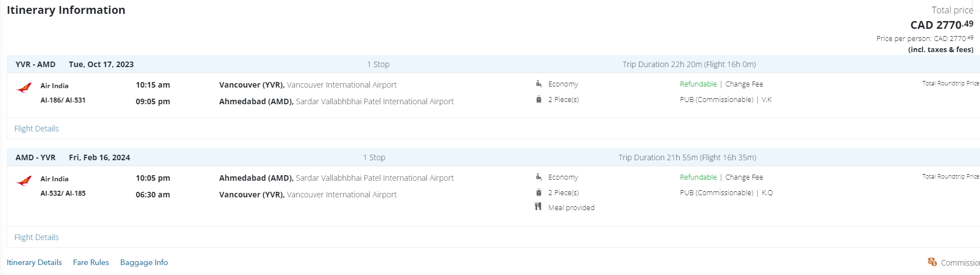Click the return flight's Refundable label
980x275 pixels.
(698, 177)
